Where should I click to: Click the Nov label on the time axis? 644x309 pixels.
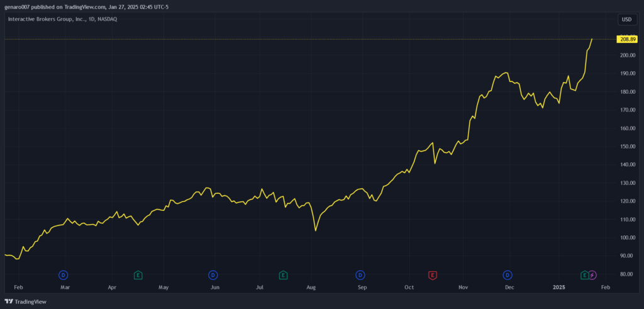point(464,287)
